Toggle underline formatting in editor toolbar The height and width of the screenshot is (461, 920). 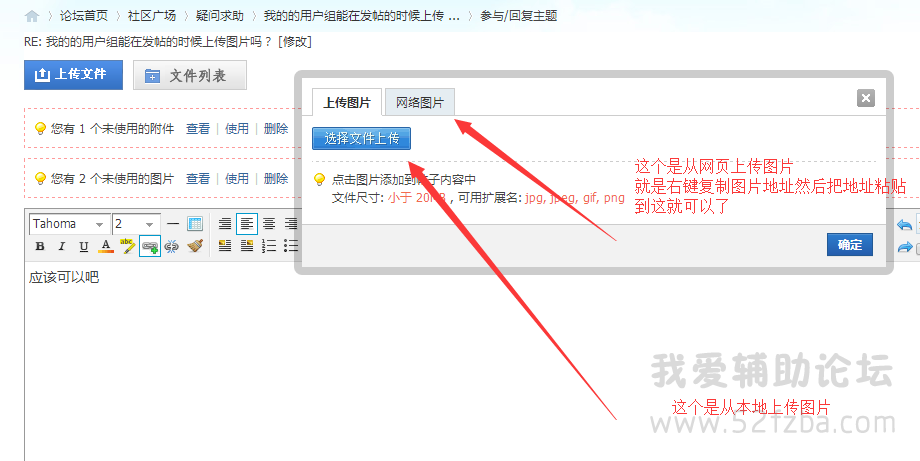84,246
